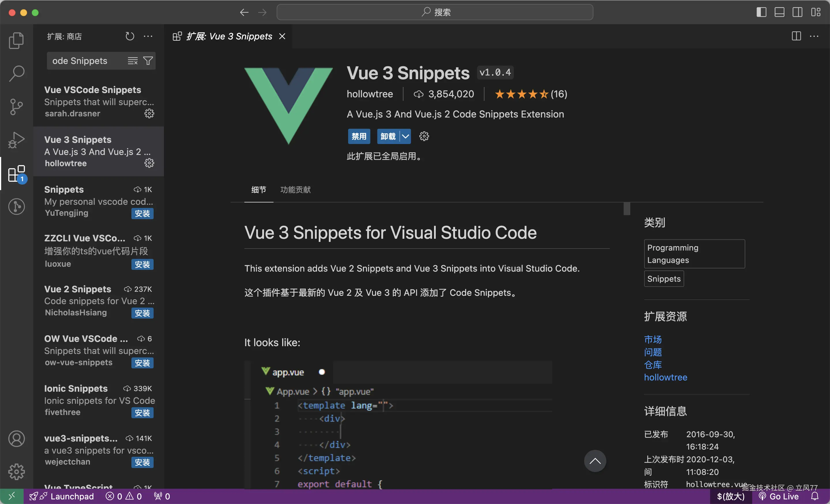Click Launchpad in status bar
This screenshot has width=830, height=504.
pos(62,496)
